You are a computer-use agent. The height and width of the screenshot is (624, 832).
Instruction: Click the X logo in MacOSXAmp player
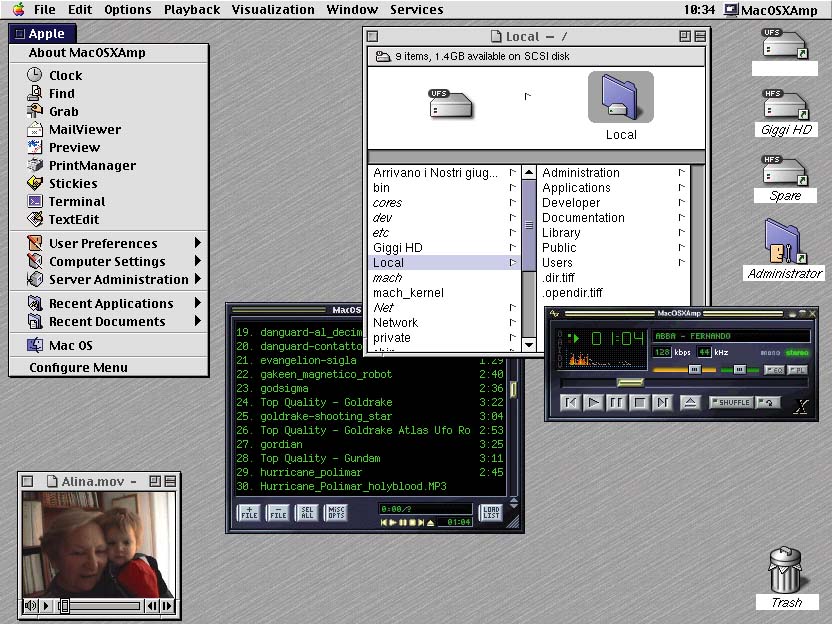(801, 406)
